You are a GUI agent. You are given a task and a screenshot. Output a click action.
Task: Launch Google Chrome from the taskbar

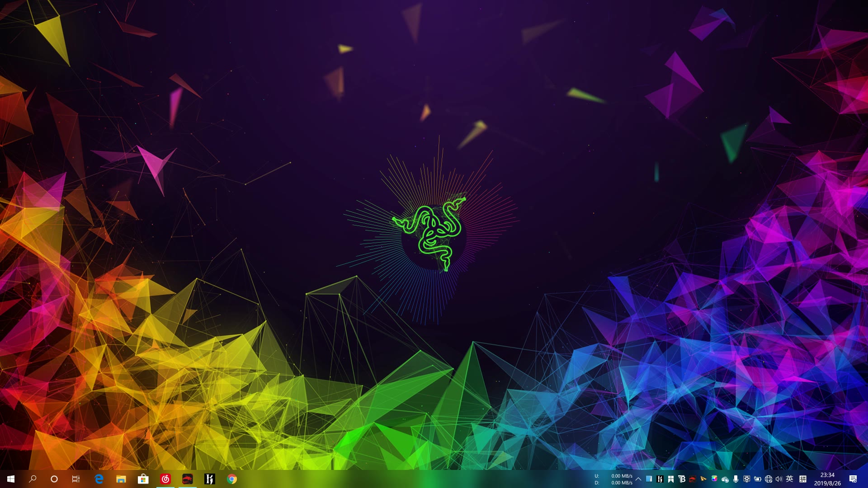(x=231, y=479)
